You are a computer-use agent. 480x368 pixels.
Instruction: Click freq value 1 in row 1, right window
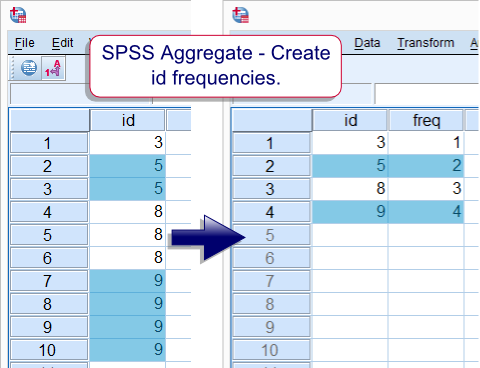point(426,143)
